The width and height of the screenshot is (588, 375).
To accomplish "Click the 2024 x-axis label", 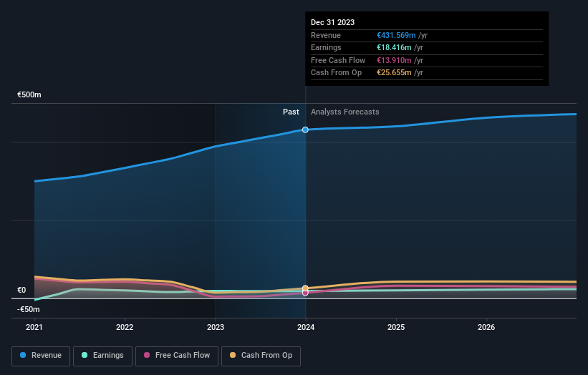I will [306, 327].
